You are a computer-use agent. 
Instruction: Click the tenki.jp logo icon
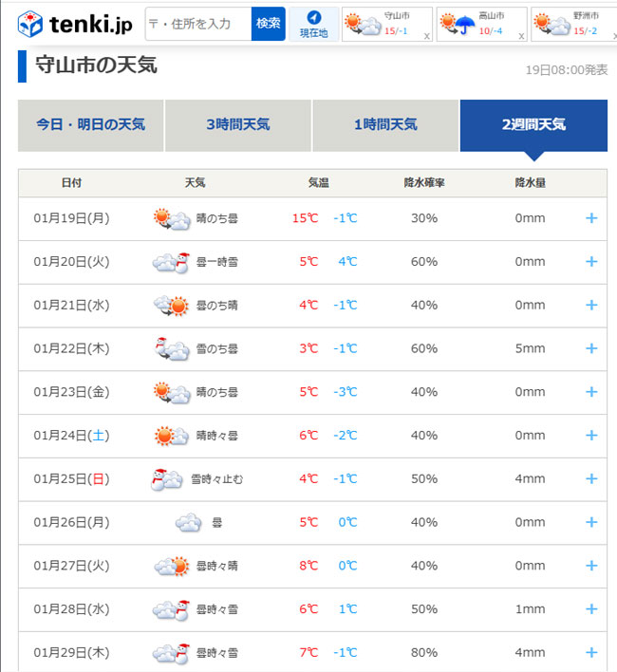31,24
